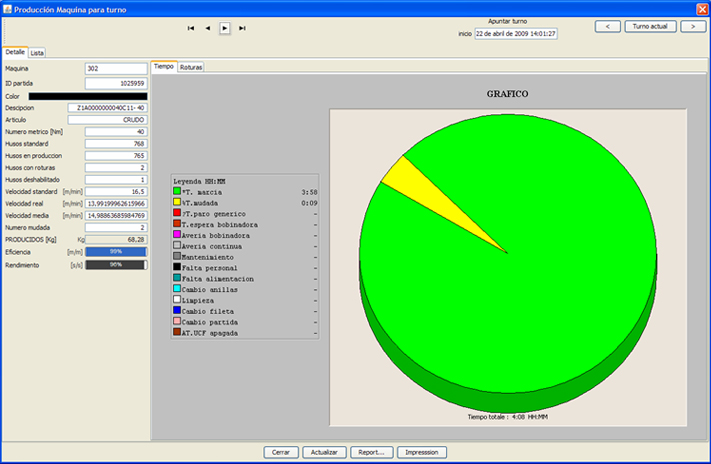The image size is (711, 464).
Task: Go to first record navigation arrow
Action: coord(191,28)
